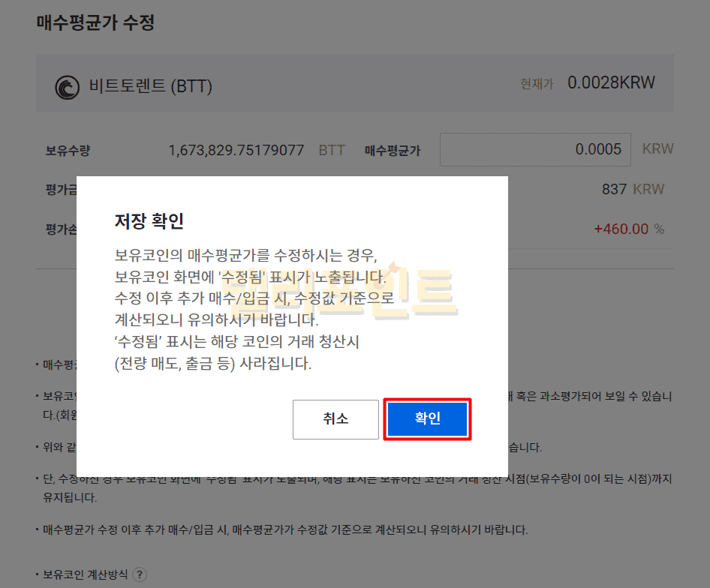This screenshot has height=588, width=710.
Task: Click the current price 0.0028KRW value
Action: click(x=611, y=82)
